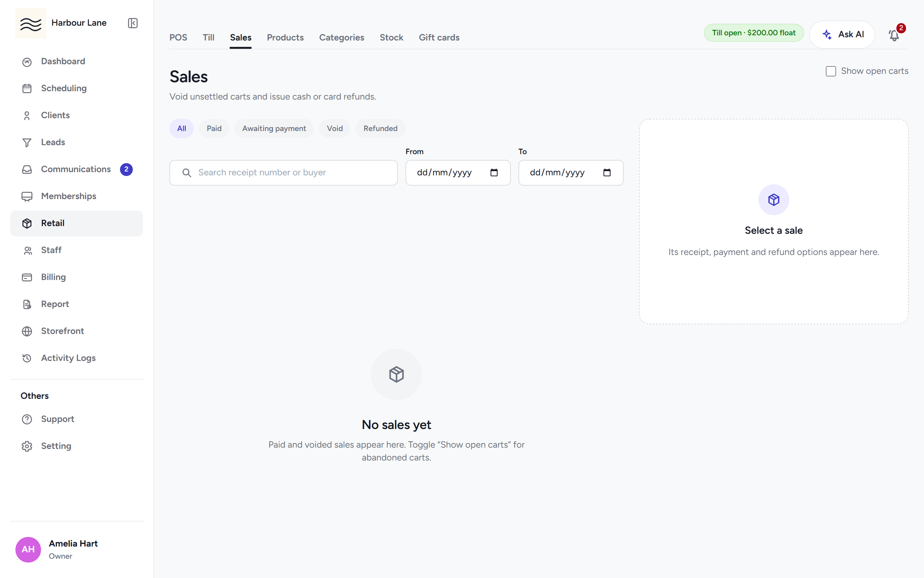
Task: Switch to the POS tab
Action: (x=178, y=38)
